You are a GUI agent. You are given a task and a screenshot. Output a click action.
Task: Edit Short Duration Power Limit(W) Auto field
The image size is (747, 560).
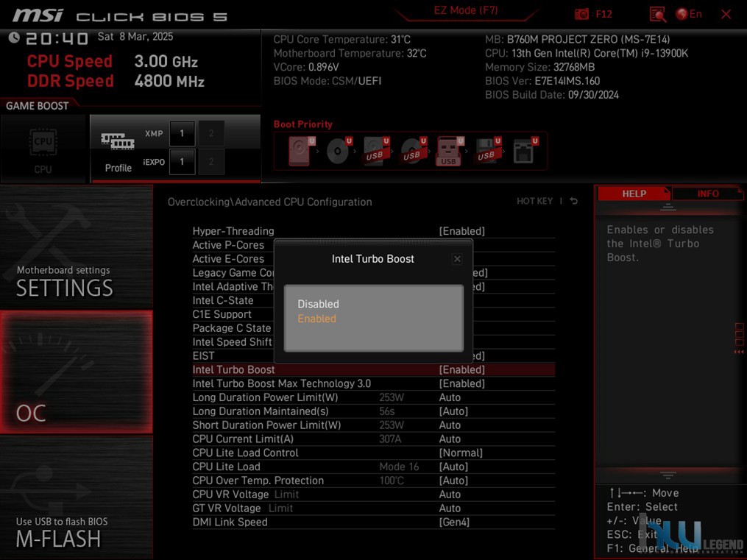pyautogui.click(x=450, y=425)
